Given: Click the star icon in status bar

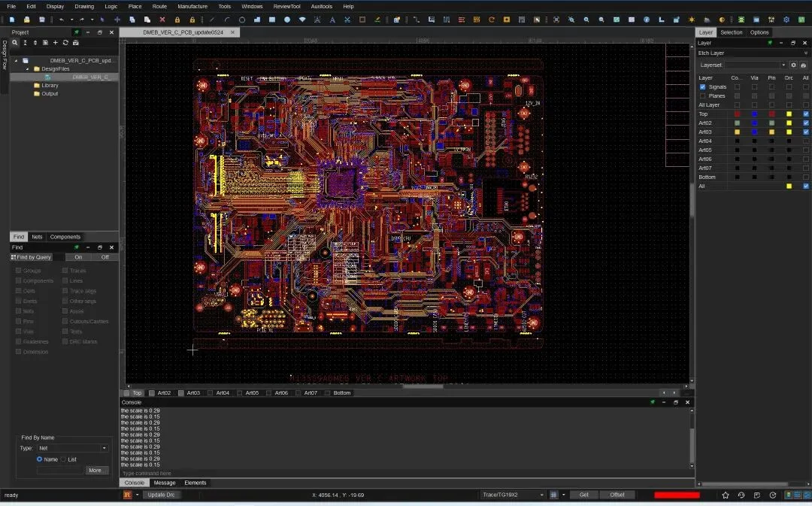Looking at the screenshot, I should click(x=726, y=495).
